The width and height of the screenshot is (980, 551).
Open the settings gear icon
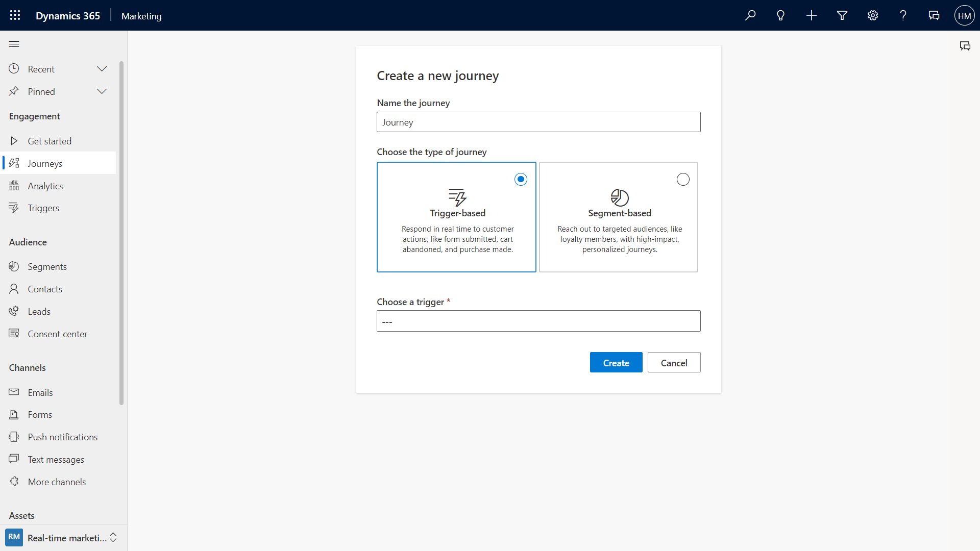coord(873,15)
